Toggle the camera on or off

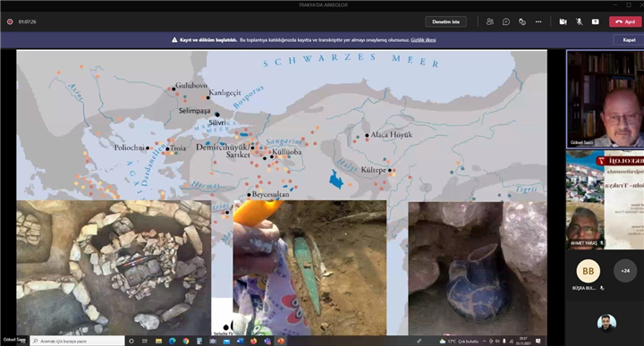click(x=563, y=21)
